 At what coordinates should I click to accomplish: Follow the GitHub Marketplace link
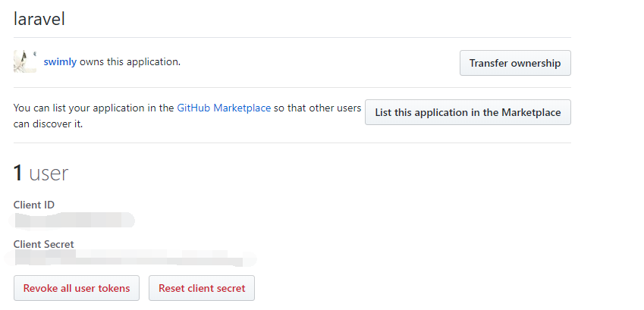tap(224, 108)
